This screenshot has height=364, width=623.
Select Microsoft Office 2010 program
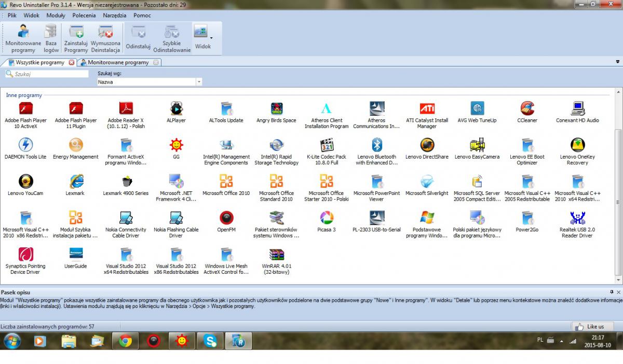tap(226, 185)
